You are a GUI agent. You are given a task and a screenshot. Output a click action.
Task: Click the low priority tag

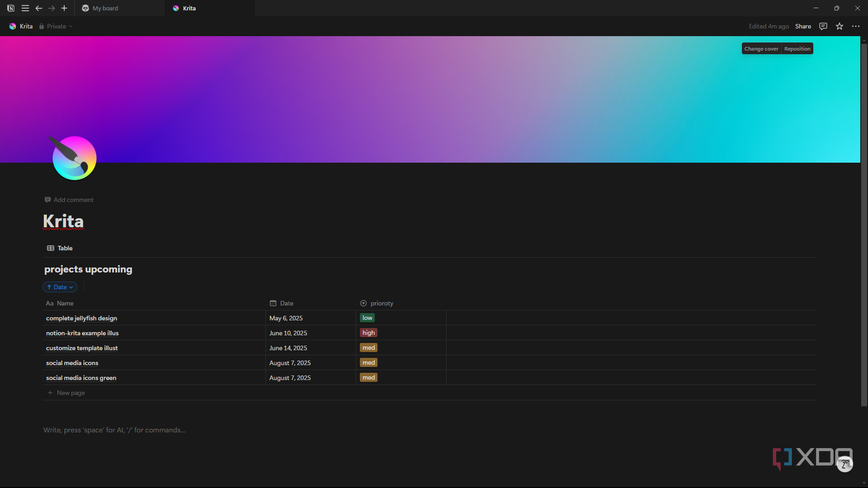click(x=367, y=318)
